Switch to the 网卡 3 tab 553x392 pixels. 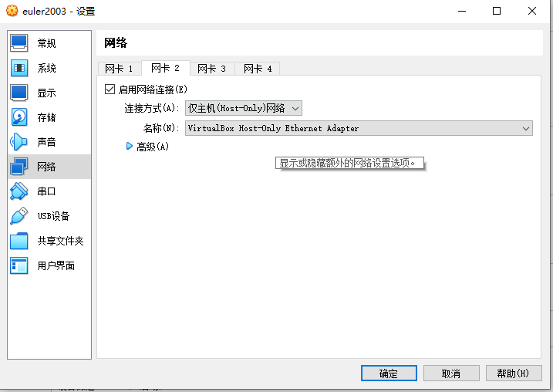pos(211,69)
